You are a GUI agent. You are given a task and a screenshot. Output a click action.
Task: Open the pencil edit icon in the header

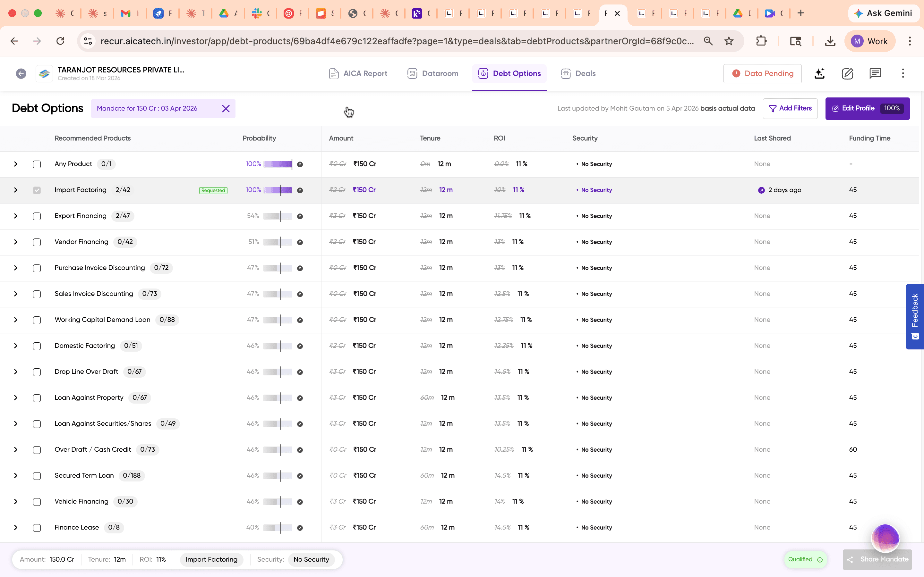pos(847,74)
